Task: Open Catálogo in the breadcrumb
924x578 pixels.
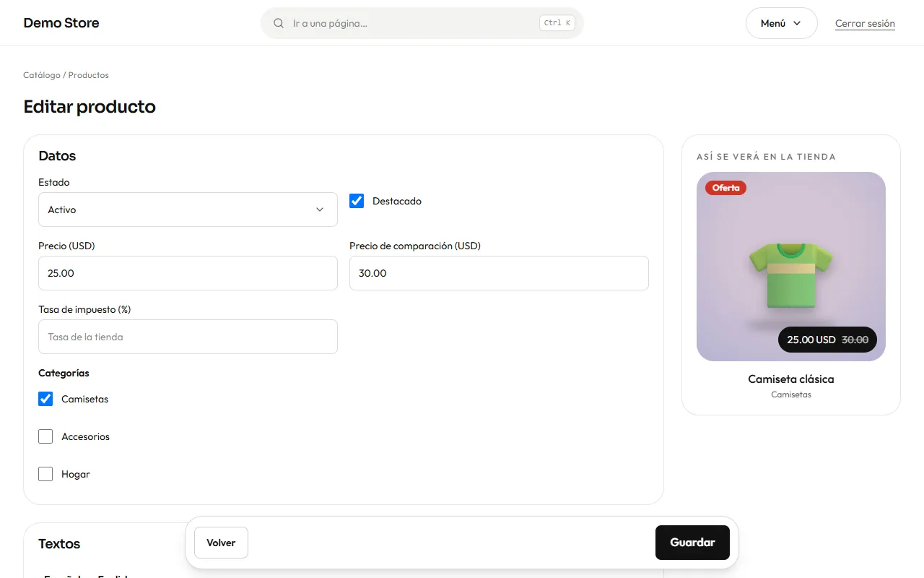Action: [42, 75]
